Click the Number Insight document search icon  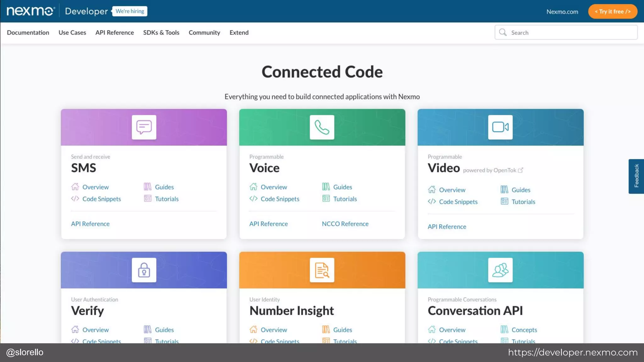[x=322, y=270]
